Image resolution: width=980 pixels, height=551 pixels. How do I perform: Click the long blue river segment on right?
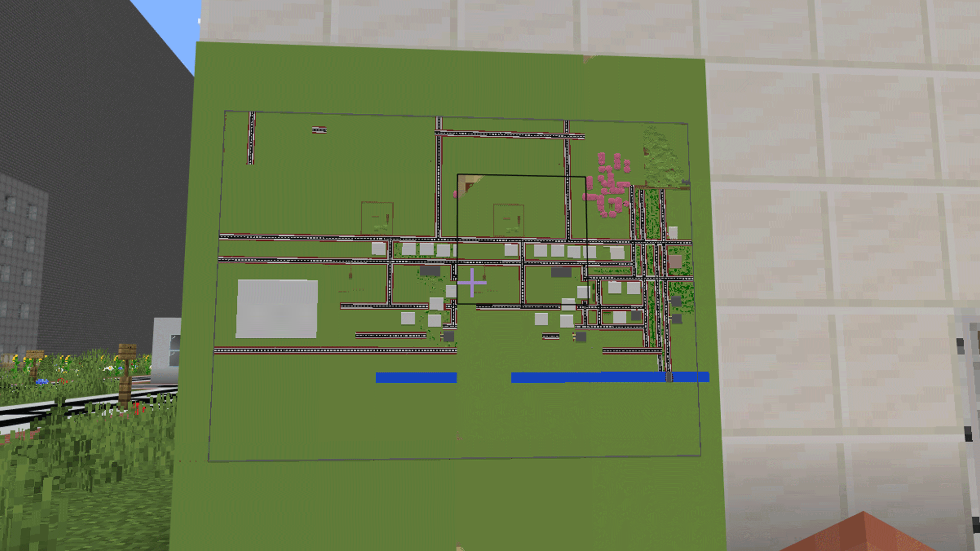click(x=587, y=378)
